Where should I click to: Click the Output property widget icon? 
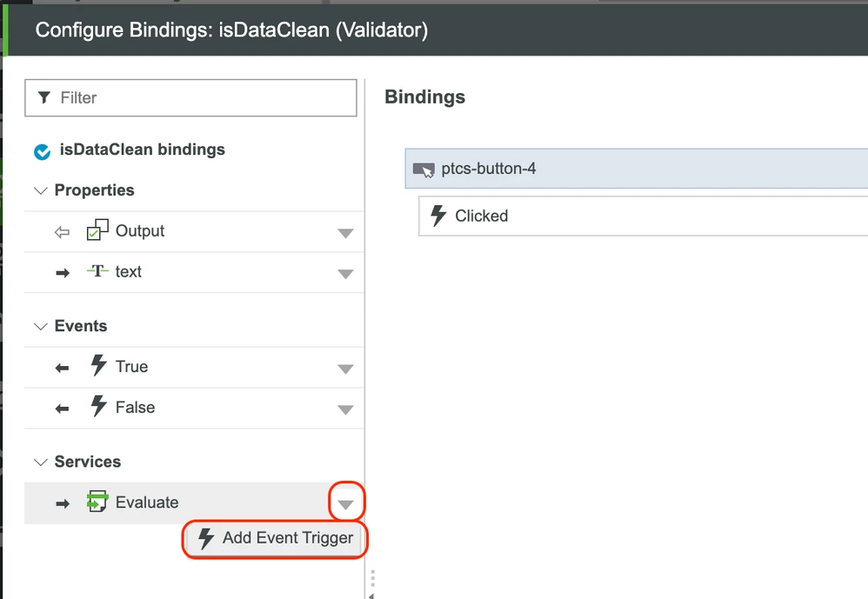point(97,230)
